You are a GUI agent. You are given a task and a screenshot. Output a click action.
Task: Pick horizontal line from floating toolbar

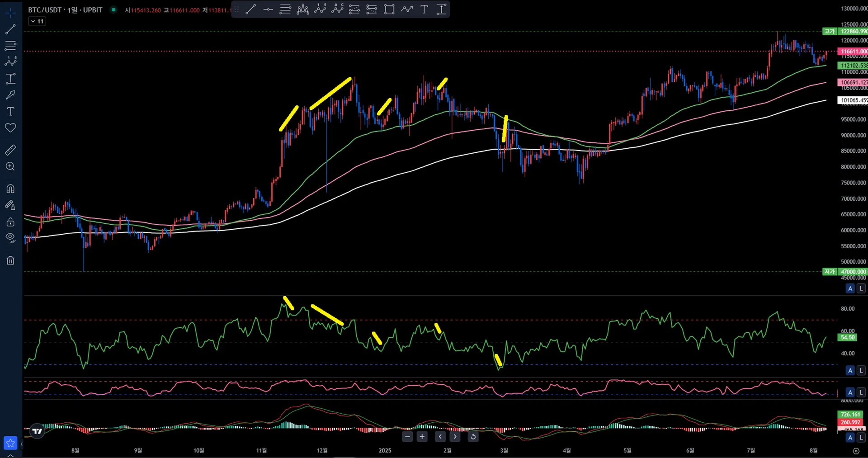pyautogui.click(x=268, y=9)
